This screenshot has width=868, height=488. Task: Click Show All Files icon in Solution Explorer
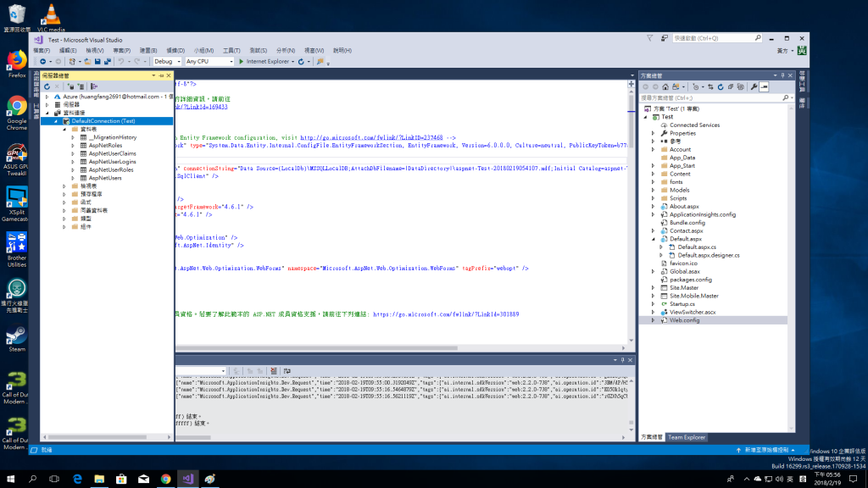point(741,87)
